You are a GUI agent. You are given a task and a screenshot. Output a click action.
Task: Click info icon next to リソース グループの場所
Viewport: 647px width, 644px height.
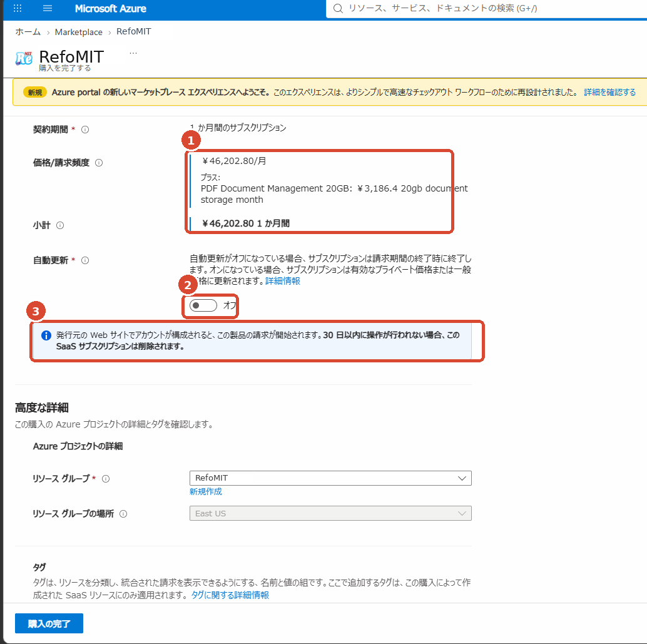(x=123, y=514)
